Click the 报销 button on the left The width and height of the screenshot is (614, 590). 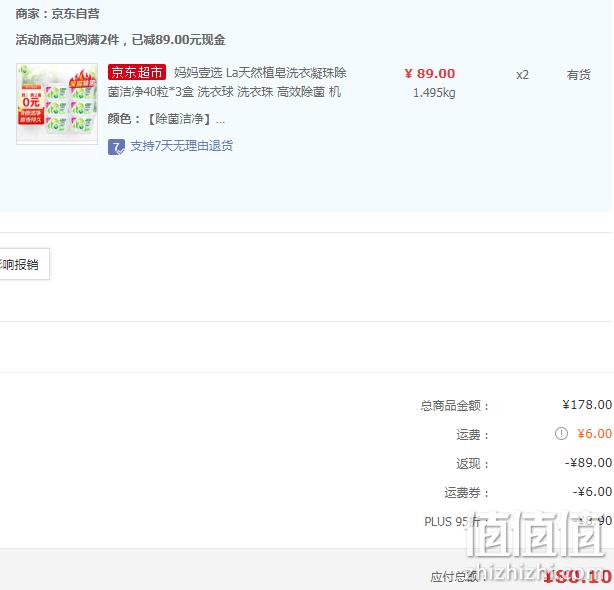coord(24,264)
